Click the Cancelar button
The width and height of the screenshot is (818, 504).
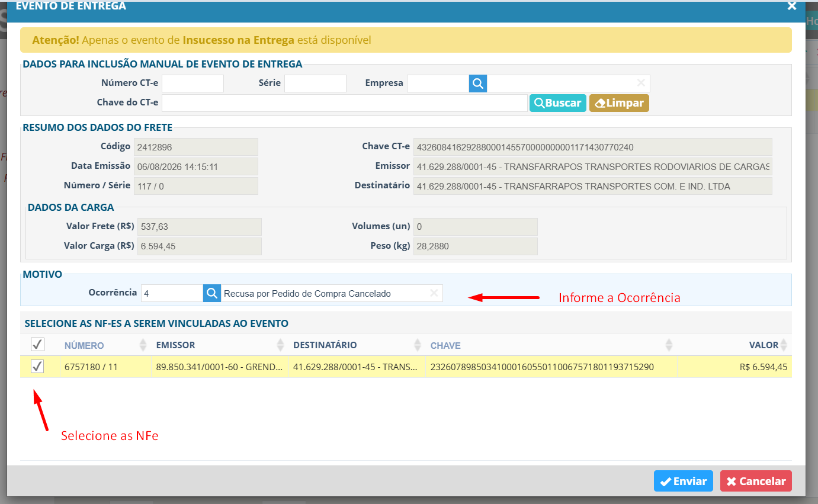(756, 481)
